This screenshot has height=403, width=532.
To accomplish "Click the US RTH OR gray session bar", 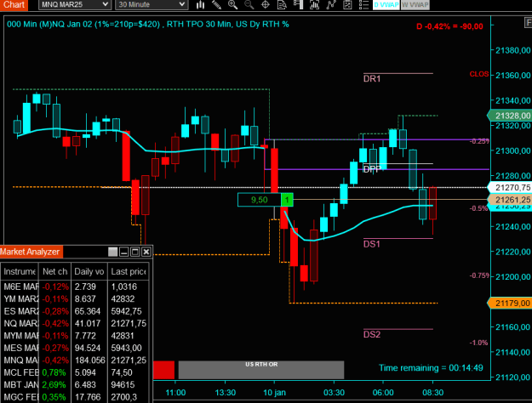I will click(x=261, y=370).
